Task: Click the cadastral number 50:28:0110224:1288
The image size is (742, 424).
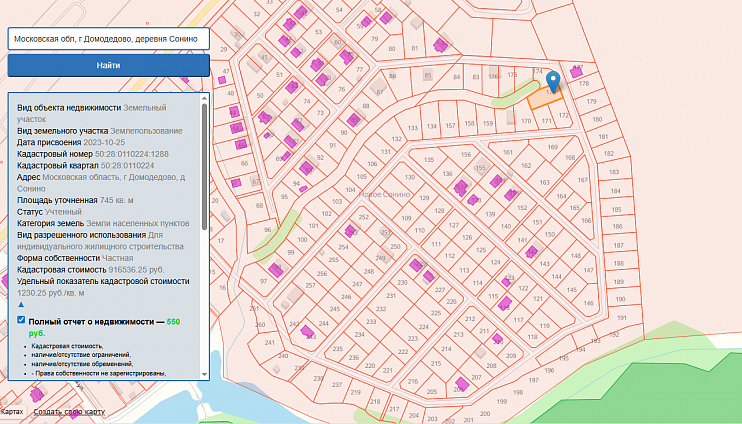Action: click(x=132, y=154)
